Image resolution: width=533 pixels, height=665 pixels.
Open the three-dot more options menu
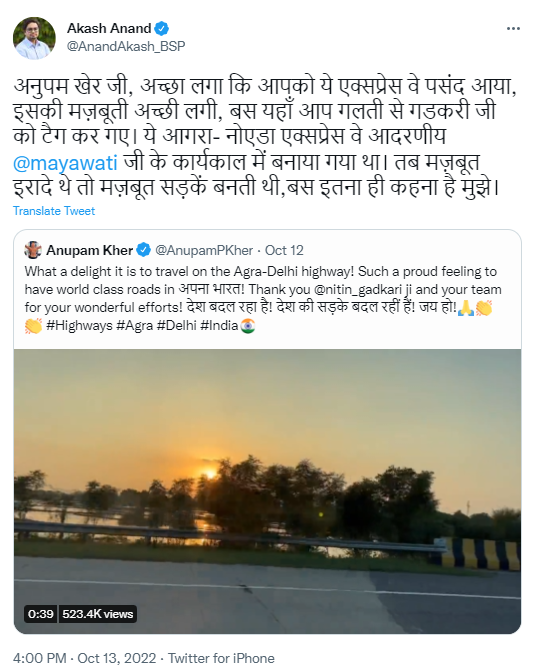[x=513, y=28]
